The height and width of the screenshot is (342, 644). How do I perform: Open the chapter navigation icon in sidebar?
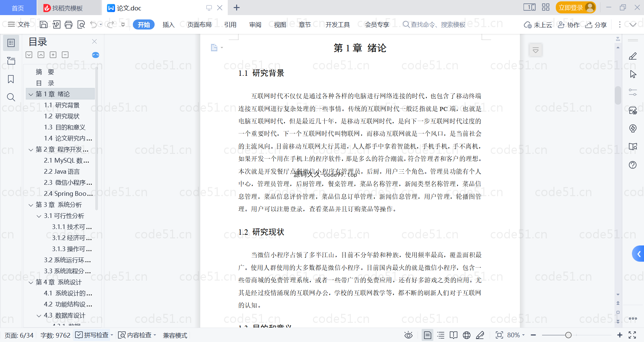pos(11,61)
